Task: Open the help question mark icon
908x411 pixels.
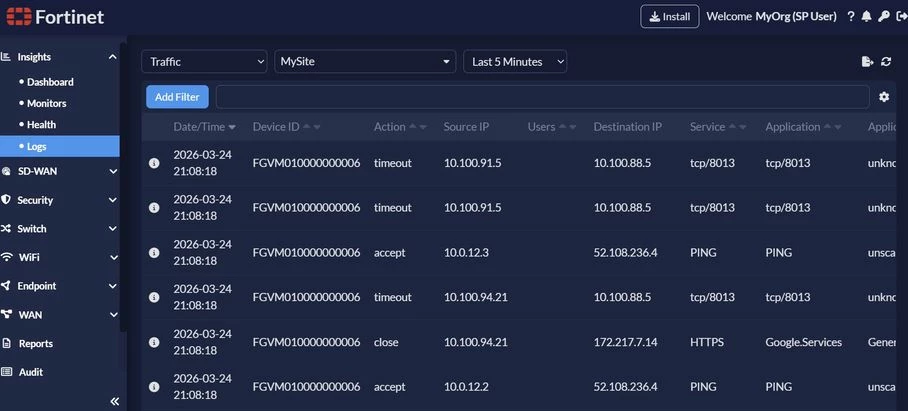Action: click(x=850, y=17)
